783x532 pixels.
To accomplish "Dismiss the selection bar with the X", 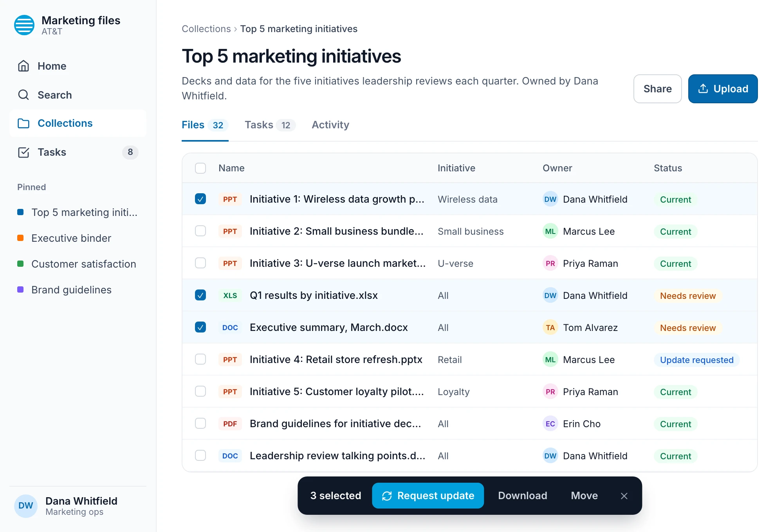I will [x=624, y=496].
